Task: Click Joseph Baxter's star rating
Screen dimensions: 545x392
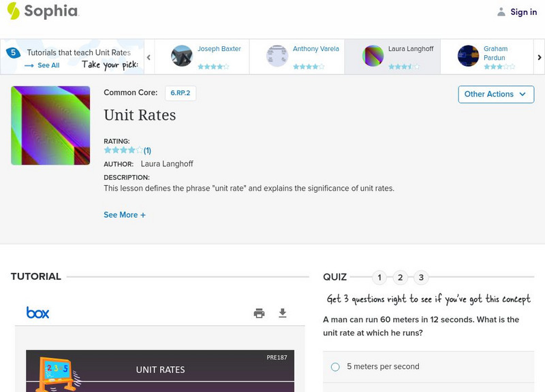Action: click(213, 67)
